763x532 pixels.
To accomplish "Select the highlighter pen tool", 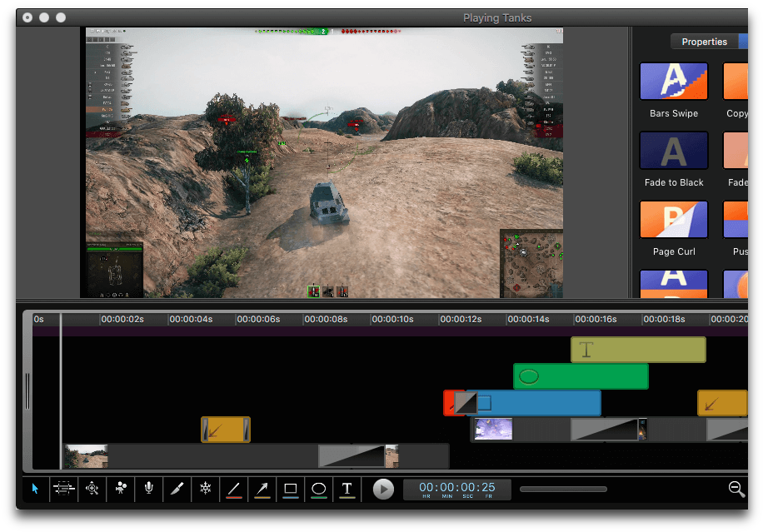I will (177, 488).
